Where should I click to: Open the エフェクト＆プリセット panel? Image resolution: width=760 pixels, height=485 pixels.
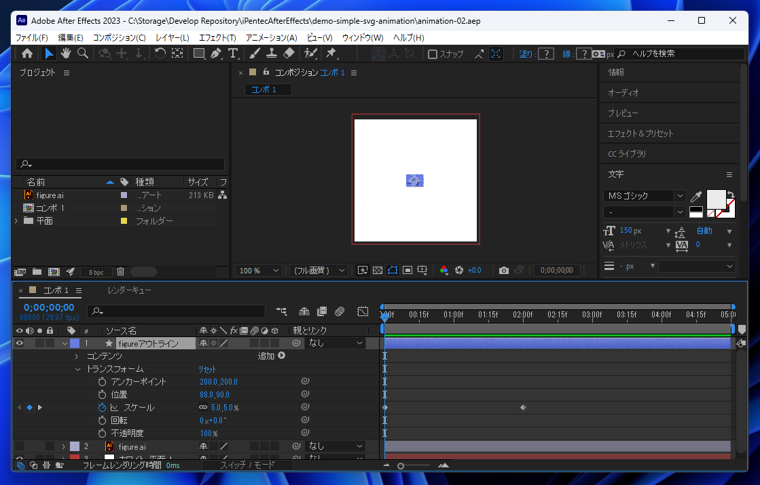640,133
